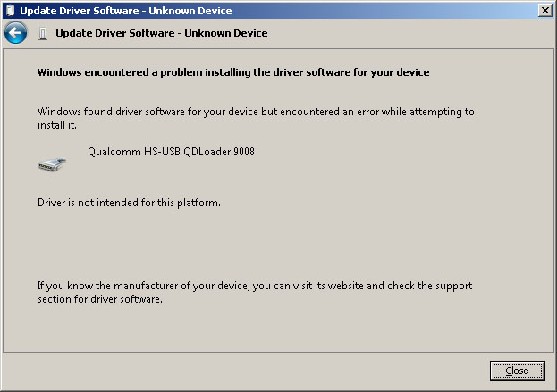This screenshot has height=392, width=557.
Task: Click the title bar caption text
Action: [126, 11]
